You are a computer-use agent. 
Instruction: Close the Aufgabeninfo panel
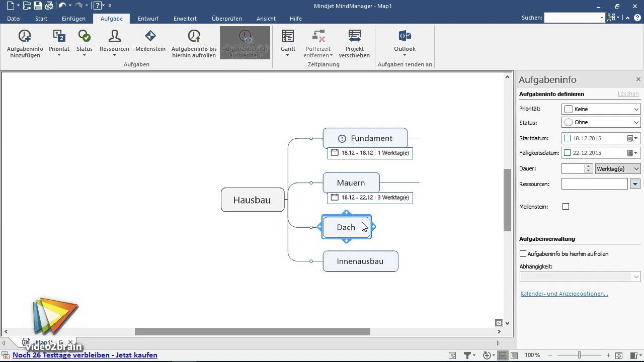point(638,79)
